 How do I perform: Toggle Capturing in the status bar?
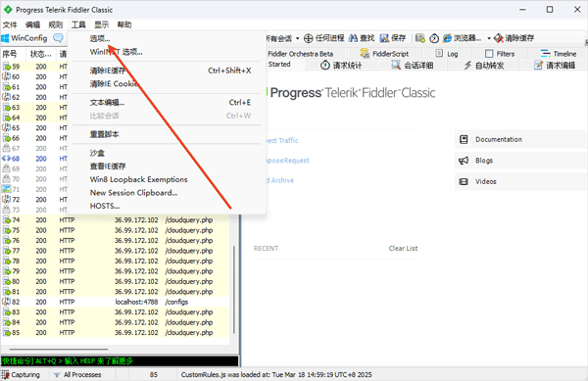coord(21,374)
